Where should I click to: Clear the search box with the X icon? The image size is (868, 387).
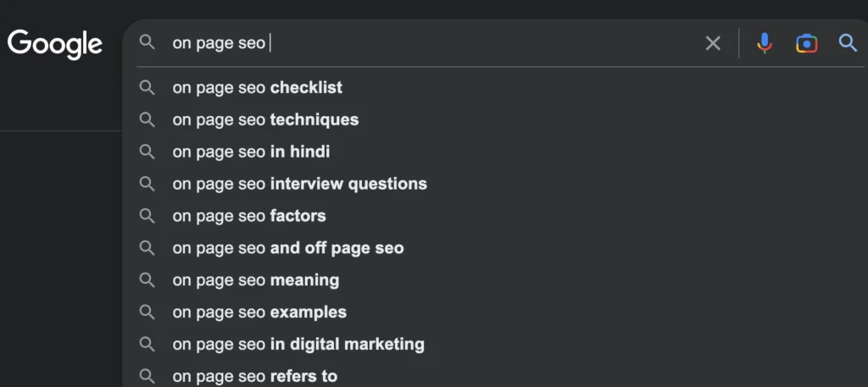tap(713, 43)
